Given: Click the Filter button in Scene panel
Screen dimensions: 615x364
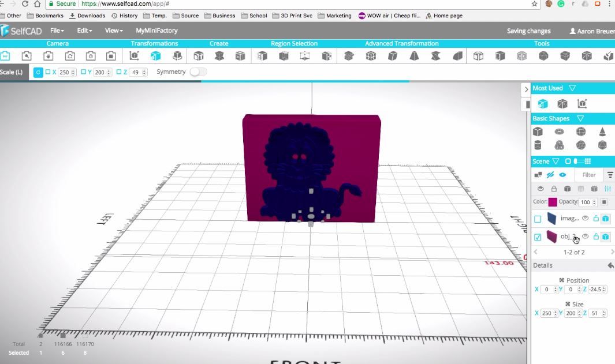Looking at the screenshot, I should pyautogui.click(x=588, y=174).
